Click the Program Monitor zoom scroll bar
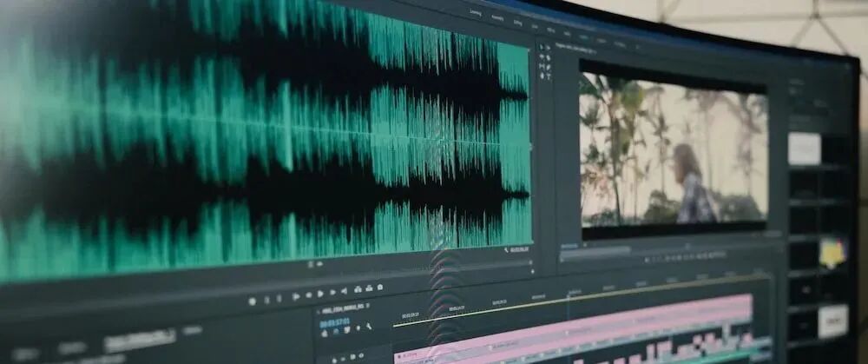The height and width of the screenshot is (364, 868). 595,251
